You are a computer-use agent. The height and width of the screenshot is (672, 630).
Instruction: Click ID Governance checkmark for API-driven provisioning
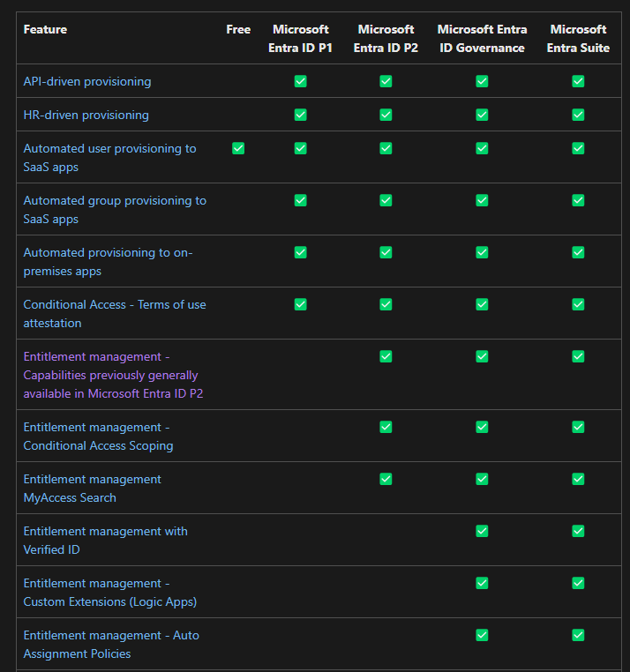(482, 81)
